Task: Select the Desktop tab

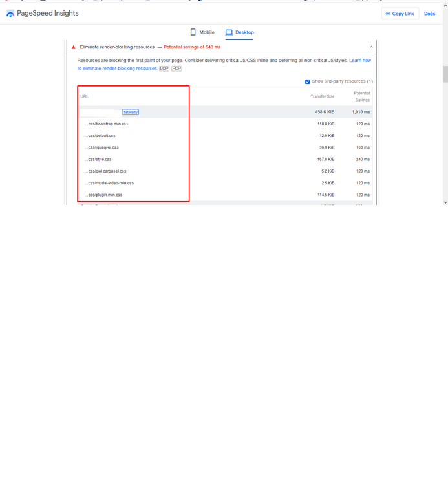Action: (239, 32)
